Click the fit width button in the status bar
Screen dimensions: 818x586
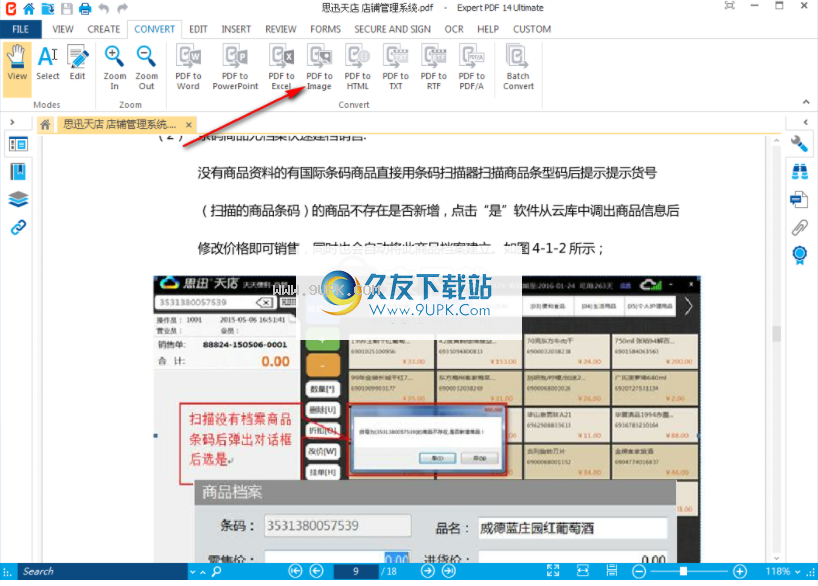coord(583,571)
